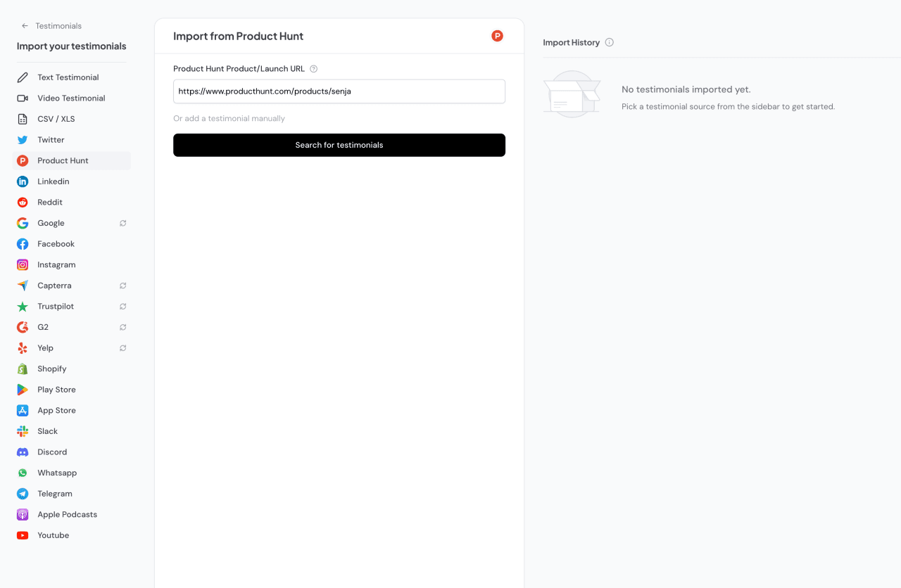Open the Shopify label in sidebar
This screenshot has height=588, width=901.
pos(52,369)
